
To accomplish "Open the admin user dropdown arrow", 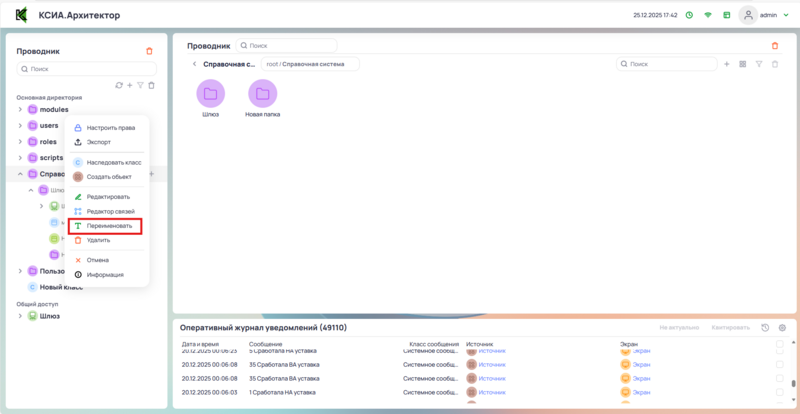I will tap(784, 15).
